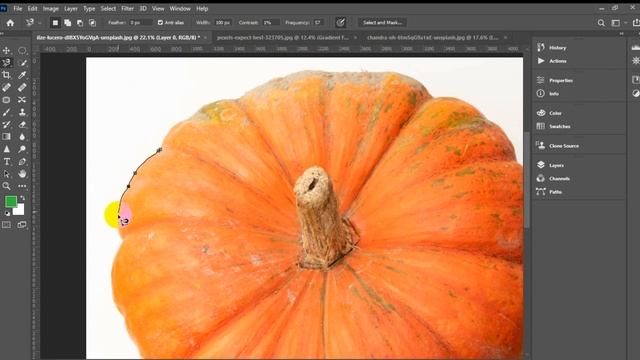Select the Elliptical Marquee tool
640x360 pixels.
click(x=22, y=51)
